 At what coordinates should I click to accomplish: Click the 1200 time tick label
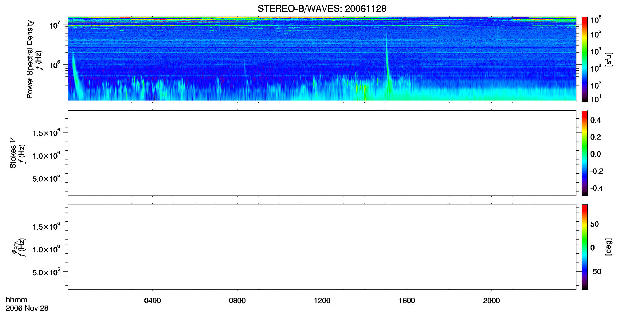point(322,301)
